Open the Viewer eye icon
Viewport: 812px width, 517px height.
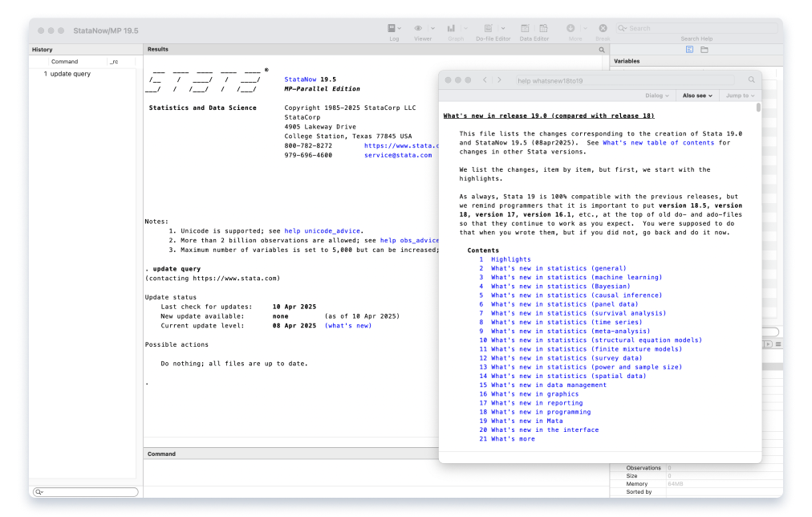(418, 28)
